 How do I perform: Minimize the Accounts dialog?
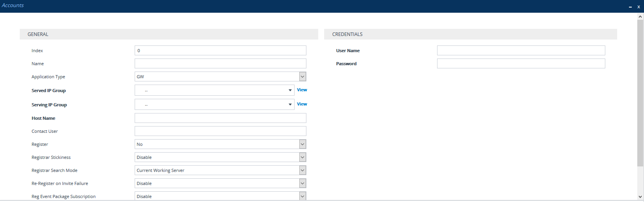[x=630, y=7]
